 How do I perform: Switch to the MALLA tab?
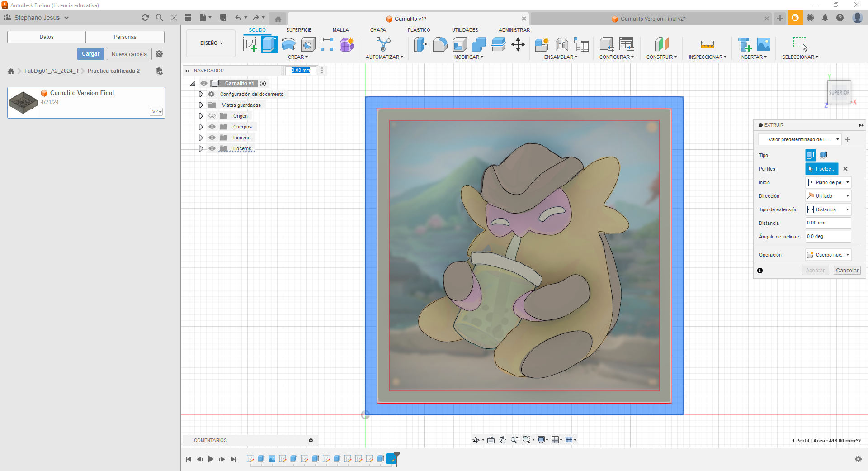(340, 30)
